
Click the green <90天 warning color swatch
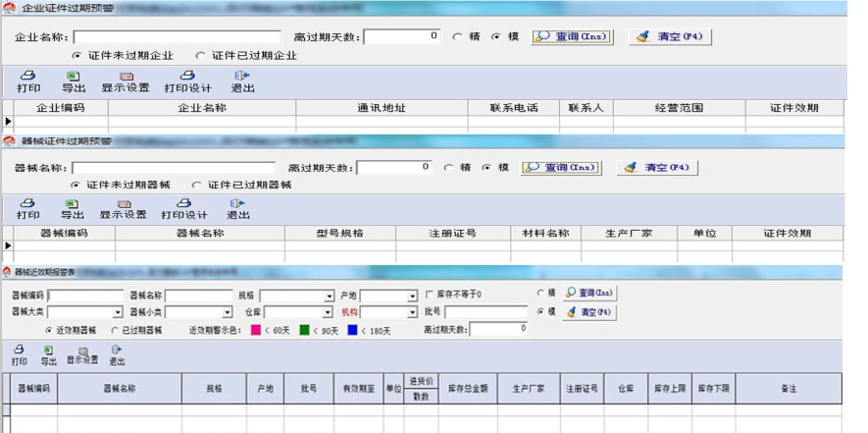pyautogui.click(x=304, y=330)
